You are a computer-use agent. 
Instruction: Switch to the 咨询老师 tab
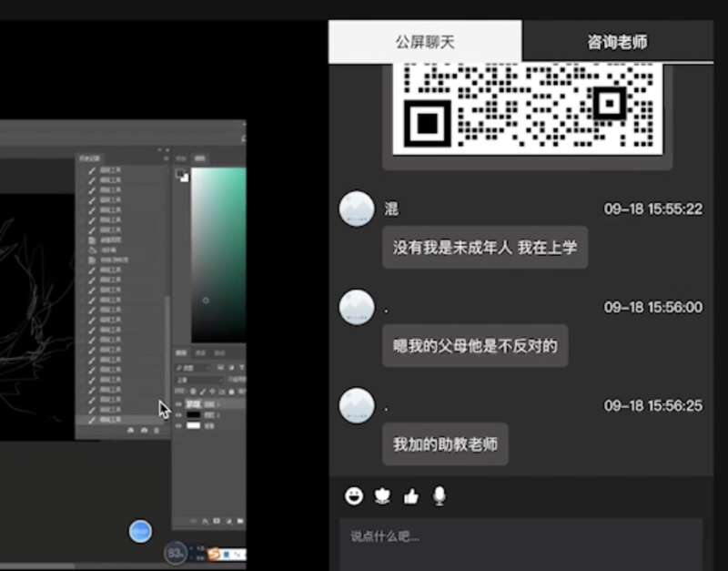tap(620, 40)
